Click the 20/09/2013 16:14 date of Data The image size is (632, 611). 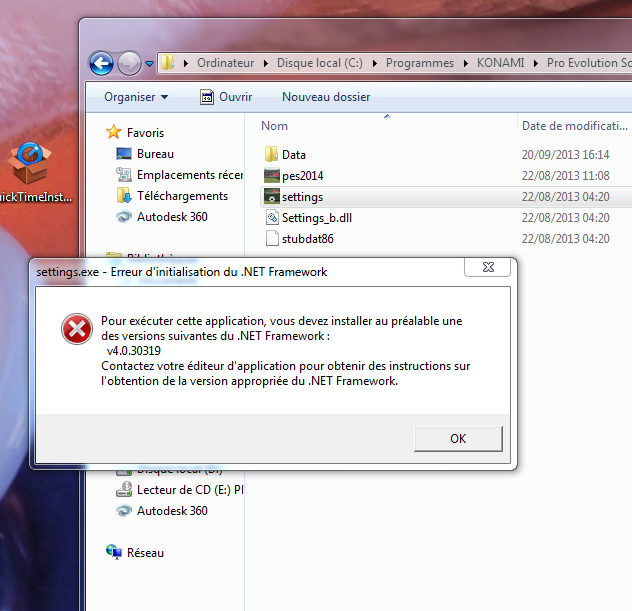click(x=565, y=155)
